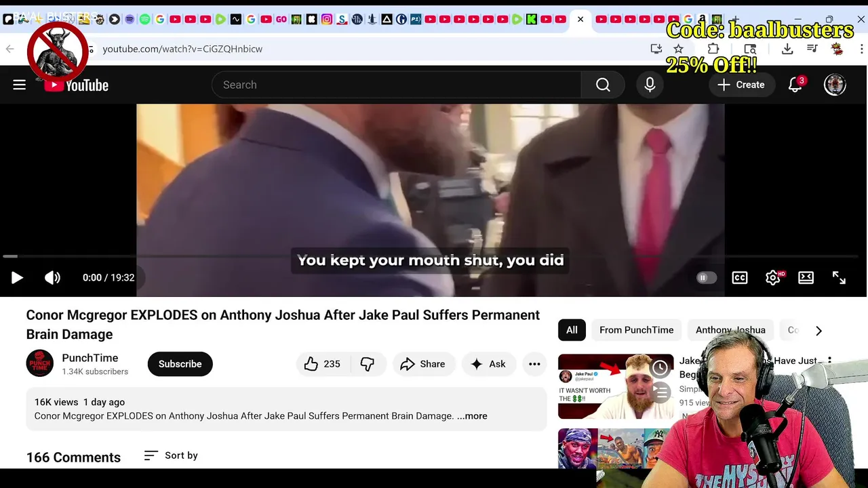Open the PunchTime channel avatar
The height and width of the screenshot is (488, 868).
(x=40, y=363)
